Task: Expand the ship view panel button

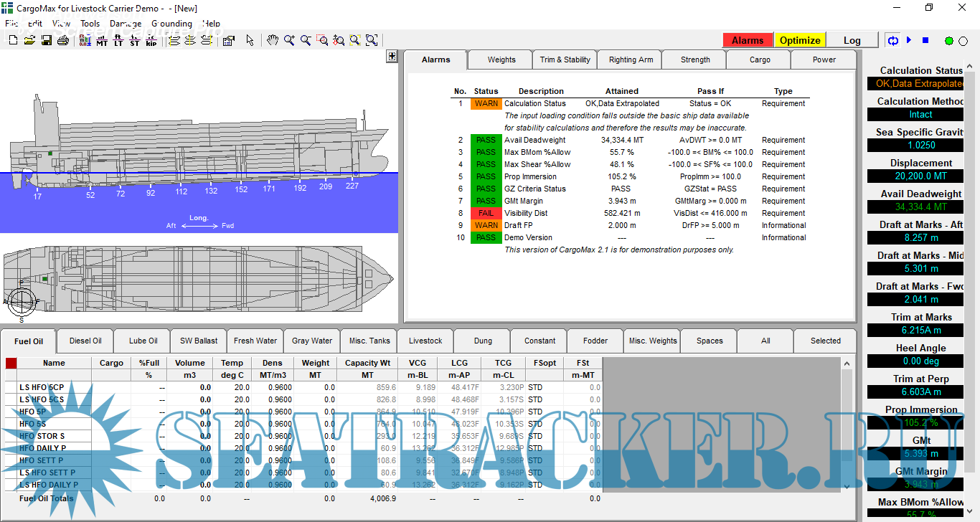Action: point(392,57)
